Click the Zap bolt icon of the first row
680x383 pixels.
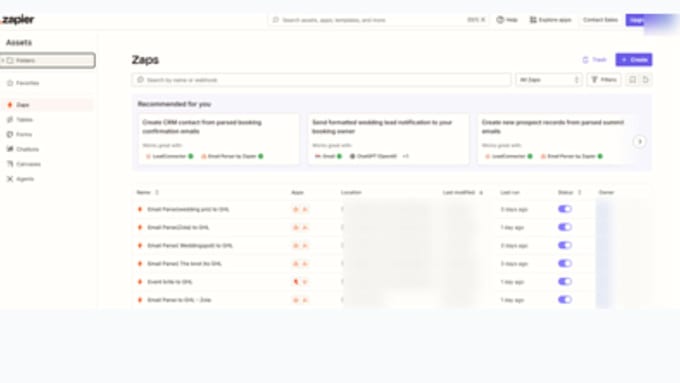(x=140, y=210)
